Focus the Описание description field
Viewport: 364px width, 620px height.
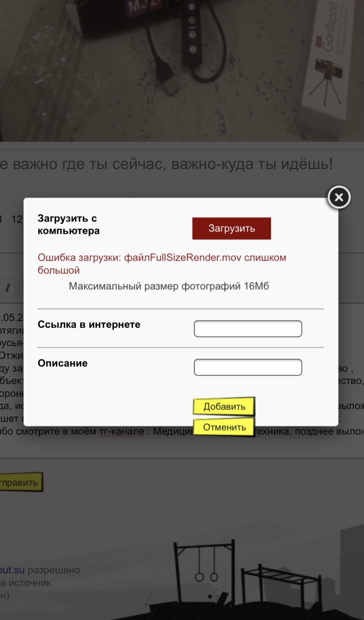coord(248,368)
